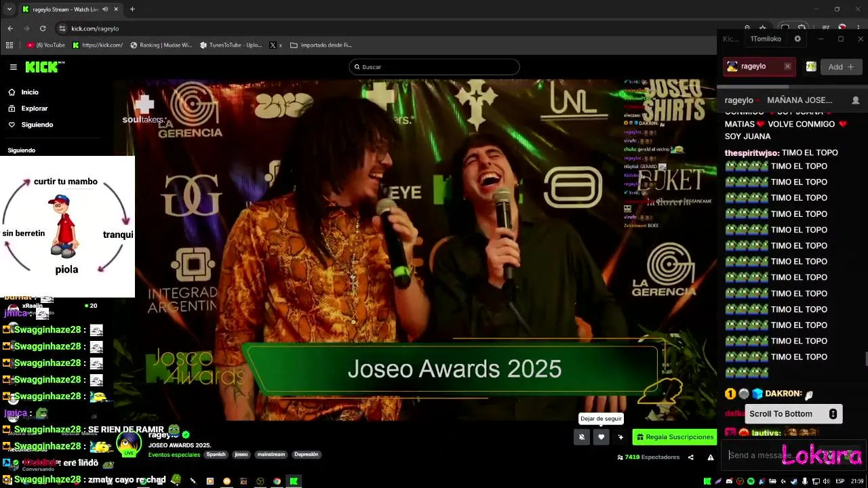Click the microphone tray icon
Image resolution: width=868 pixels, height=488 pixels.
point(805,481)
